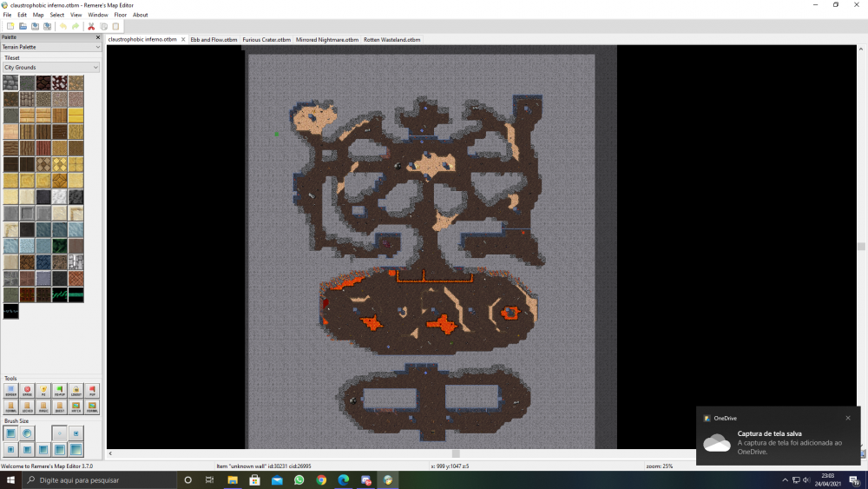Select the No-PvP green flag tool

coord(60,391)
